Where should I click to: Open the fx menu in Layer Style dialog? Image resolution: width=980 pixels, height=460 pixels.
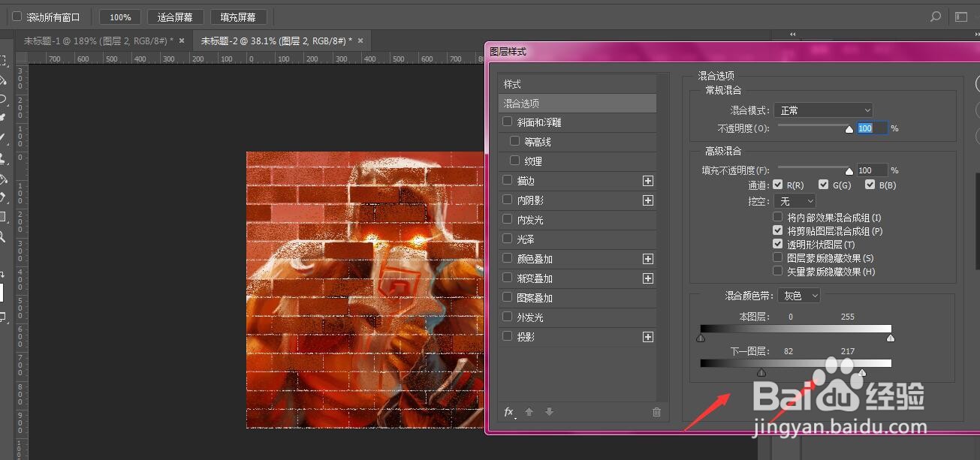[509, 411]
